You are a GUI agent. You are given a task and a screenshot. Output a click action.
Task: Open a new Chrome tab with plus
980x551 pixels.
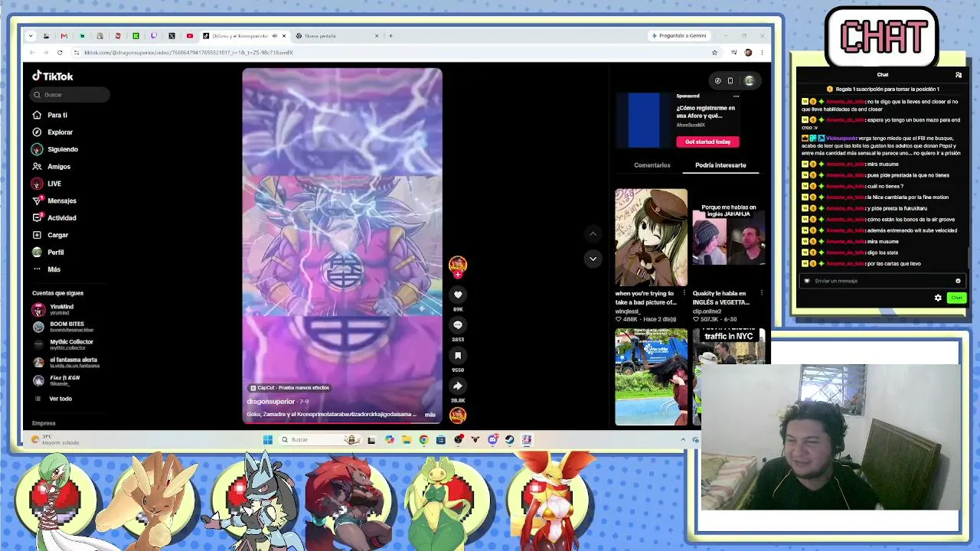pos(390,36)
